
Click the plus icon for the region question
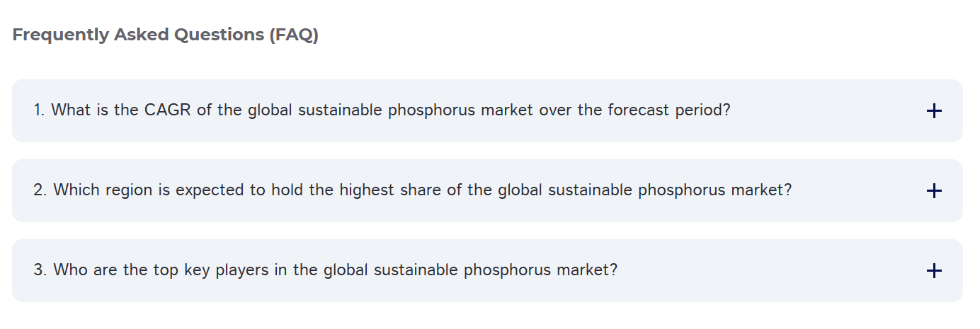[x=934, y=191]
